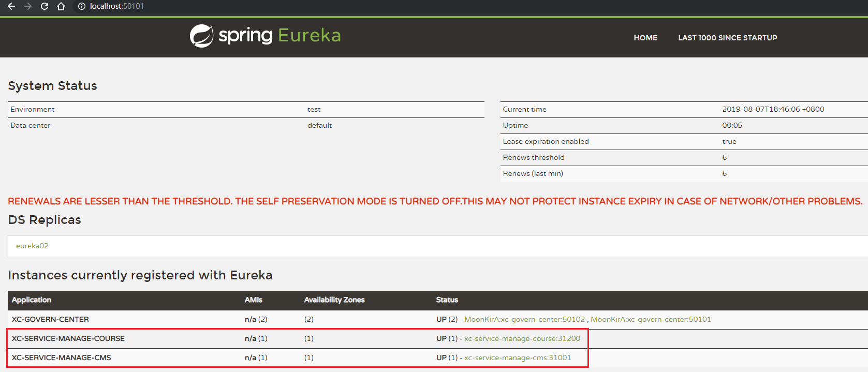The width and height of the screenshot is (868, 372).
Task: Click the spring Eureka title text
Action: click(x=279, y=35)
